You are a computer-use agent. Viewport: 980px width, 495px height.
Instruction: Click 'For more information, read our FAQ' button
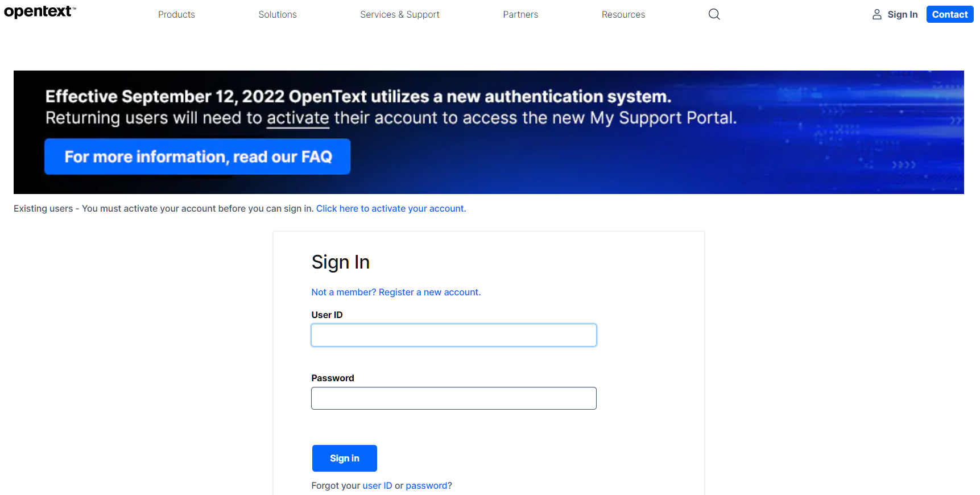(x=197, y=156)
